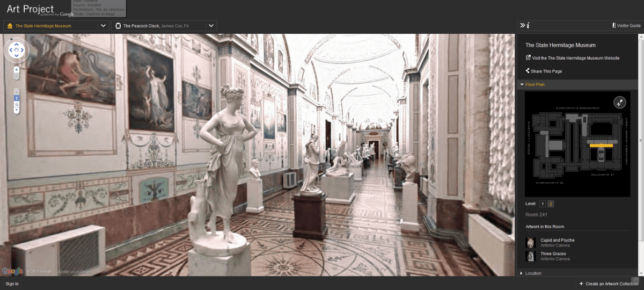Open the Three Graces artwork thumbnail
The width and height of the screenshot is (644, 290).
click(x=530, y=256)
